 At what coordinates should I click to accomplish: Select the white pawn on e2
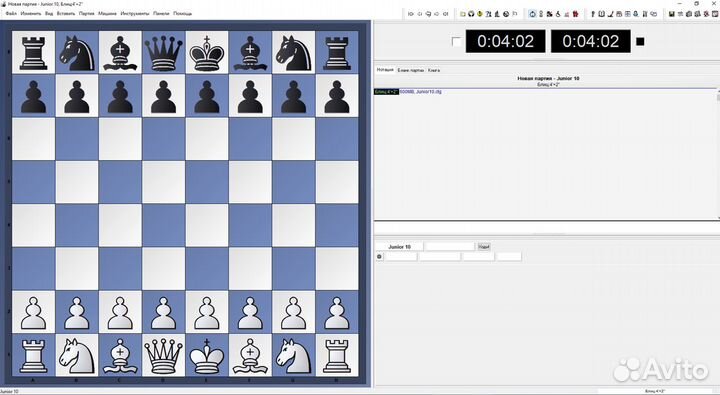tap(207, 312)
